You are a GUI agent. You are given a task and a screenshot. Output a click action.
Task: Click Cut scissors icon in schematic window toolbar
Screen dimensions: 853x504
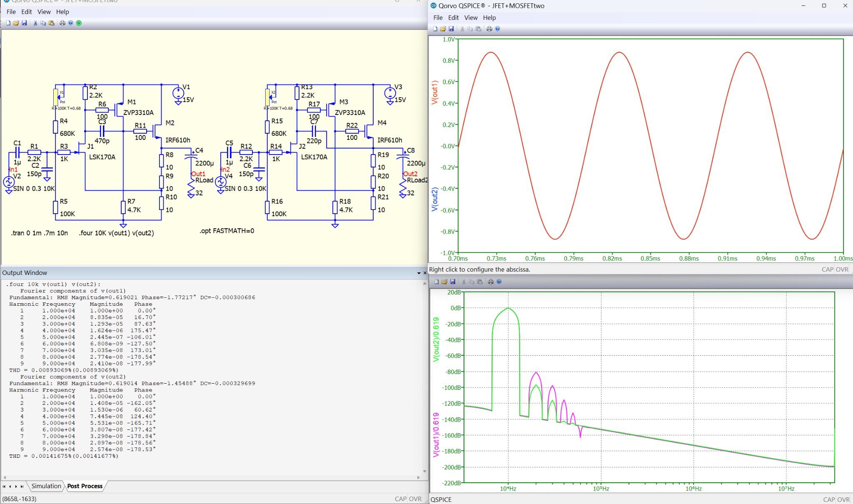click(x=35, y=23)
